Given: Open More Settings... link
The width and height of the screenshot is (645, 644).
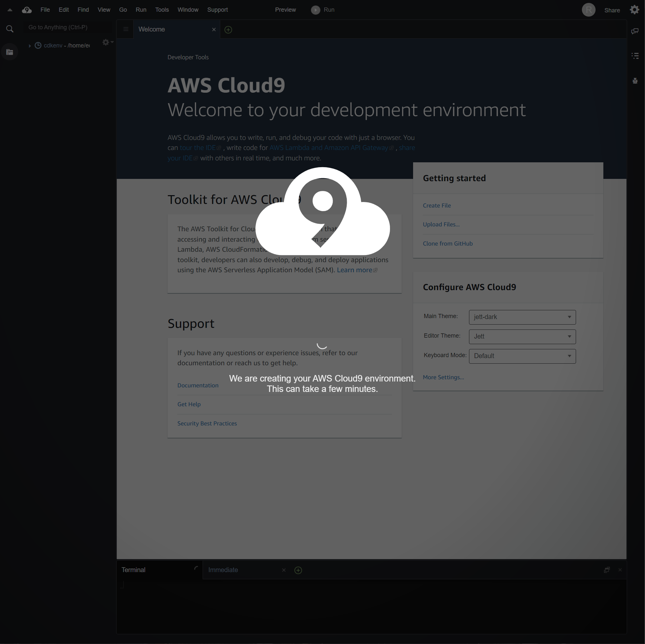Looking at the screenshot, I should pyautogui.click(x=443, y=377).
